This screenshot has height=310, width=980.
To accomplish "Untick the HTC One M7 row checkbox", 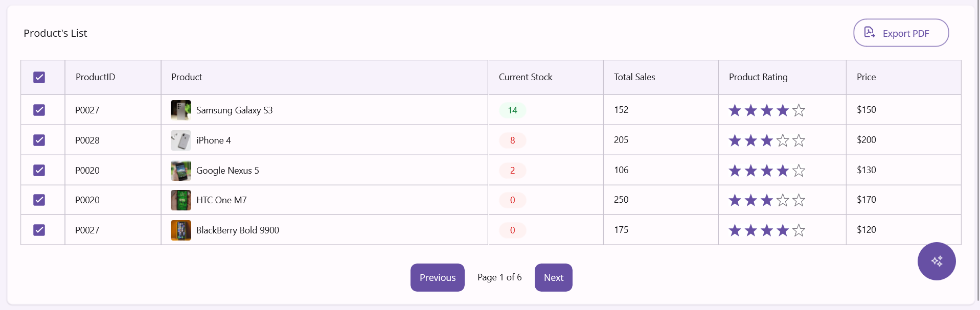I will point(39,200).
